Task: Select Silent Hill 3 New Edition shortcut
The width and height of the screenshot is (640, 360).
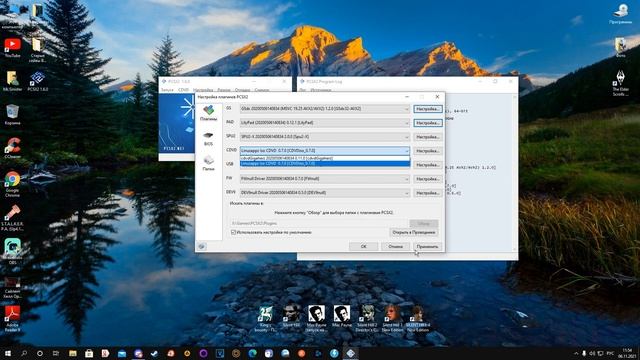Action: pos(392,319)
